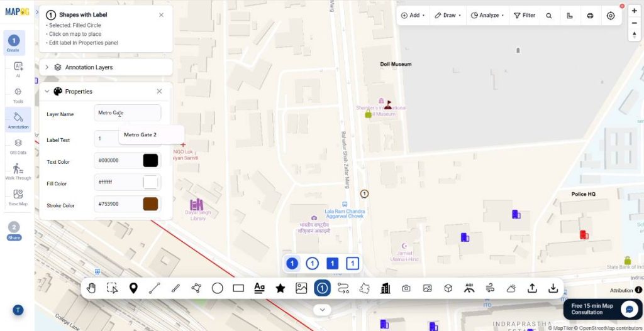The width and height of the screenshot is (644, 331).
Task: Expand the Annotation Layers panel
Action: pos(47,67)
